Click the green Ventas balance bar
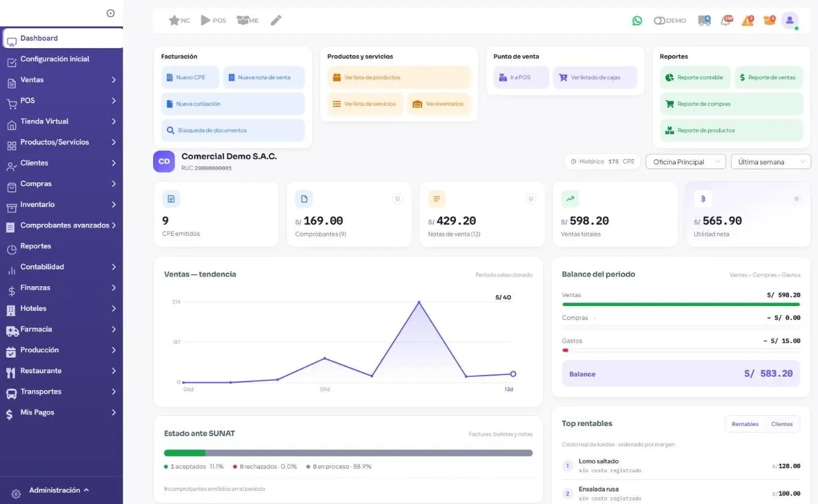This screenshot has height=504, width=818. click(681, 304)
